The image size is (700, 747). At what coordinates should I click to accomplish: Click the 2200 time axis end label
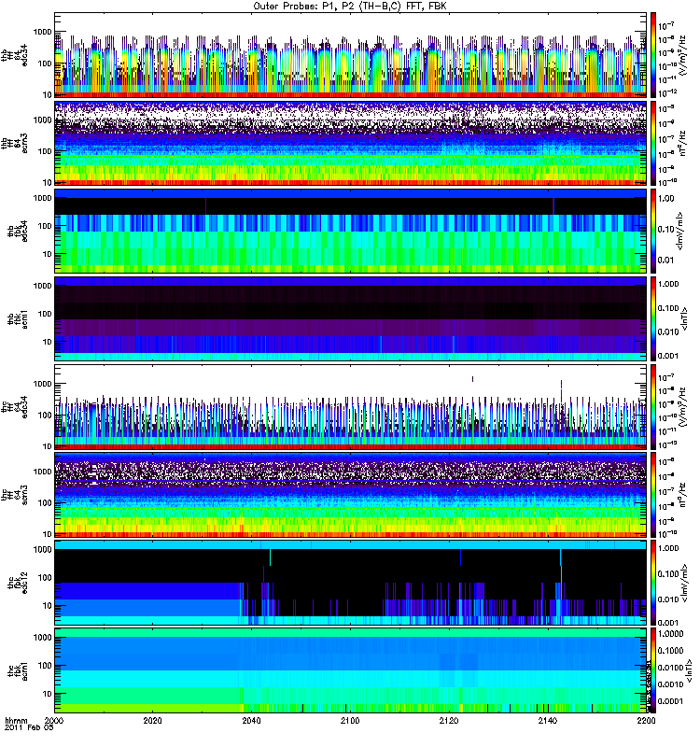coord(645,723)
